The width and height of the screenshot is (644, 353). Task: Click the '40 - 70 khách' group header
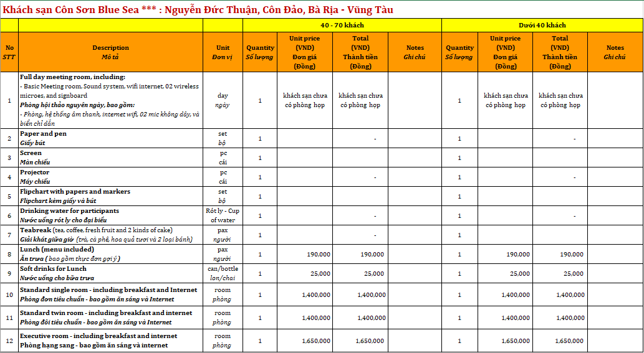pos(342,26)
